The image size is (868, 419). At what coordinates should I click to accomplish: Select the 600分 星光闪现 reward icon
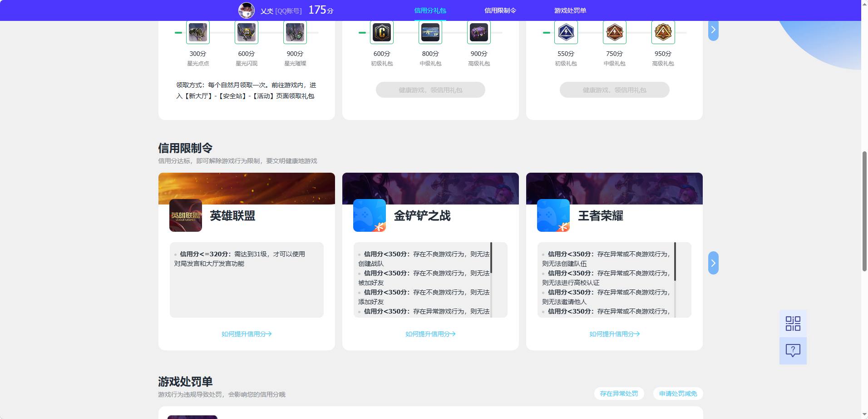pyautogui.click(x=247, y=32)
